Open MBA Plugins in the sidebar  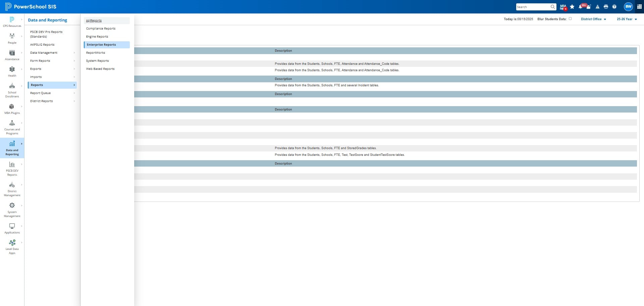coord(12,109)
